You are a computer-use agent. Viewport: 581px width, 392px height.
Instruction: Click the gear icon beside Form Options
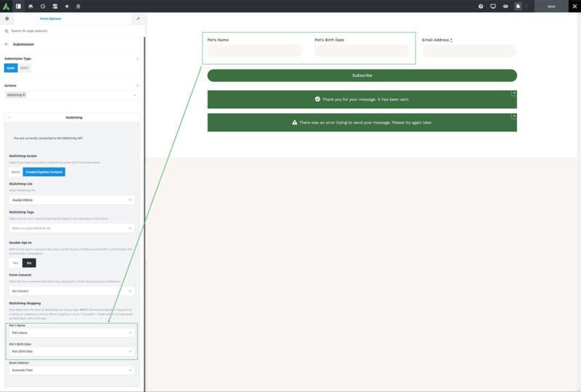[x=7, y=19]
